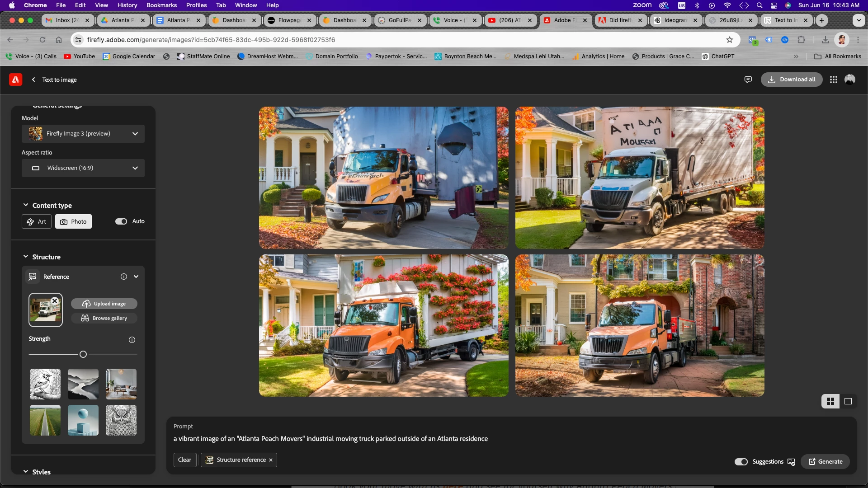The image size is (868, 488).
Task: Open the Adobe apps grid icon
Action: pyautogui.click(x=834, y=80)
